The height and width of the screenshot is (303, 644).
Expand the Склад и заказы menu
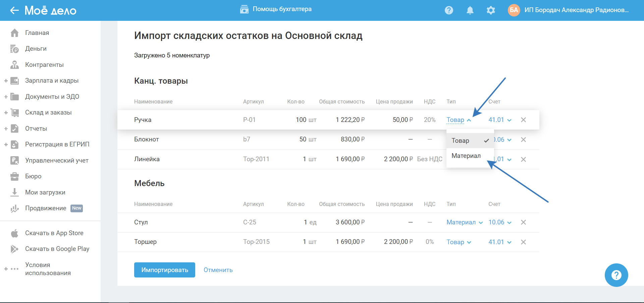48,113
